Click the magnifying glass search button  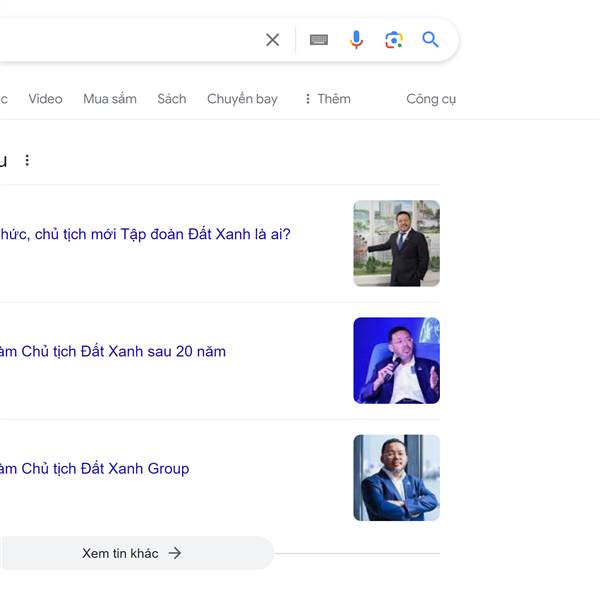click(430, 39)
